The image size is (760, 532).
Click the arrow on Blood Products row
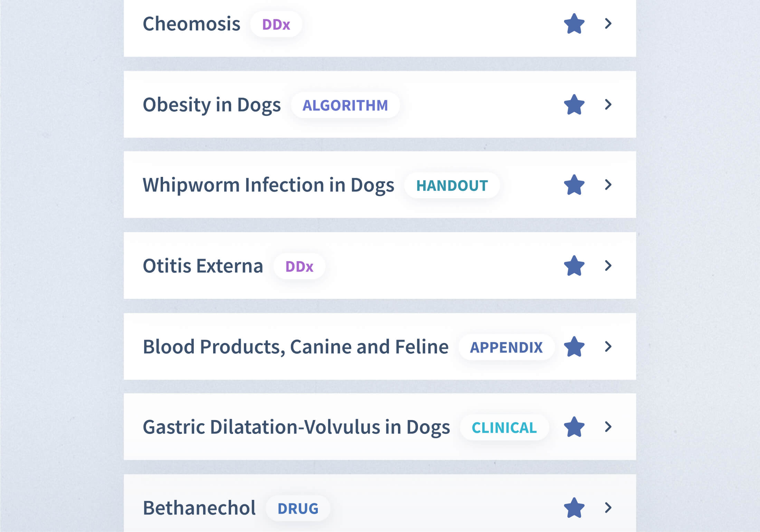pyautogui.click(x=608, y=346)
